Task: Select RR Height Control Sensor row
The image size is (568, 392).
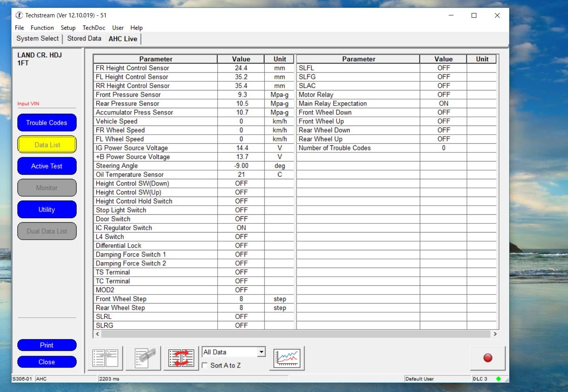Action: click(x=194, y=86)
